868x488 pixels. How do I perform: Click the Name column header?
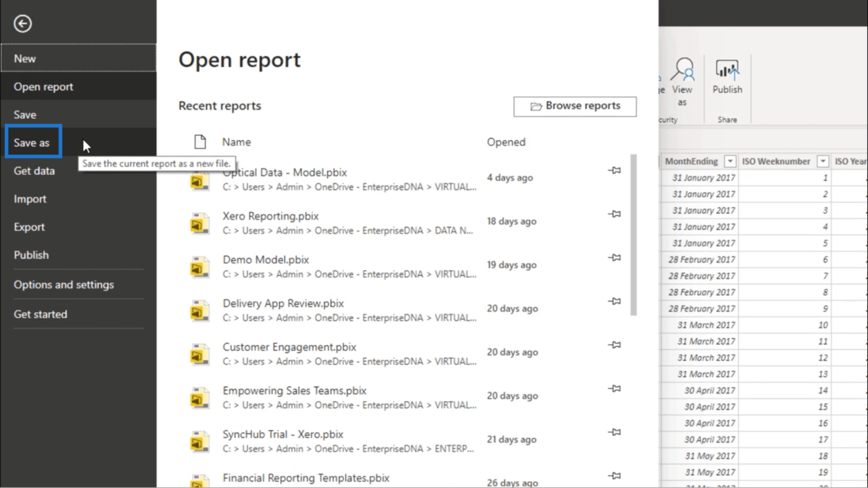[237, 142]
